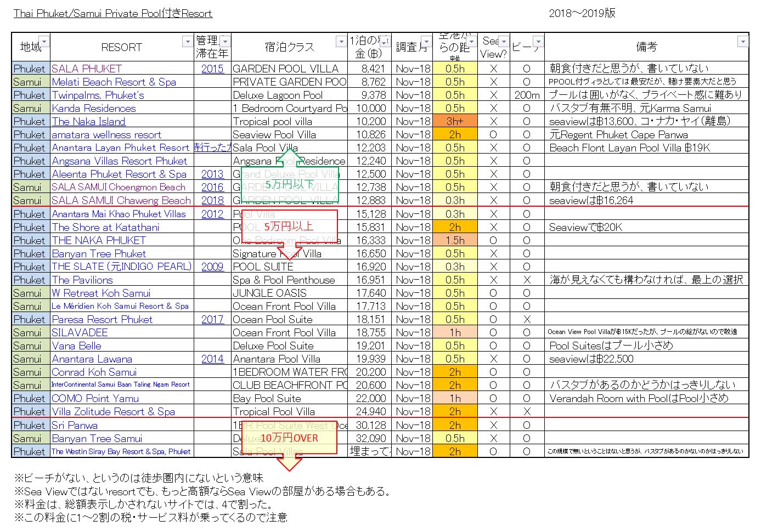The image size is (761, 532).
Task: Select the 埋まってる price cell for Westin
Action: click(x=370, y=451)
